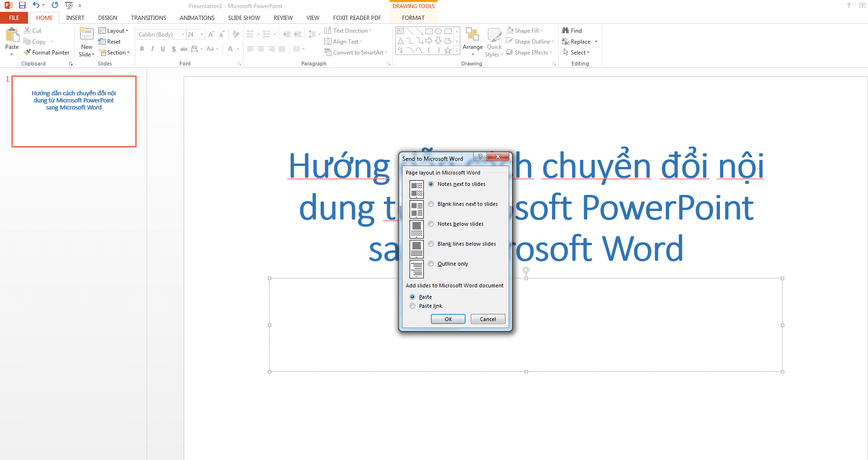868x460 pixels.
Task: Select slide 1 thumbnail
Action: tap(74, 111)
